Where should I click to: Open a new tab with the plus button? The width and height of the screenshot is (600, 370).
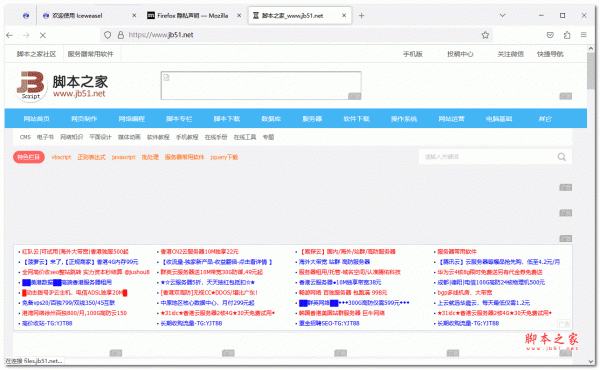click(361, 16)
